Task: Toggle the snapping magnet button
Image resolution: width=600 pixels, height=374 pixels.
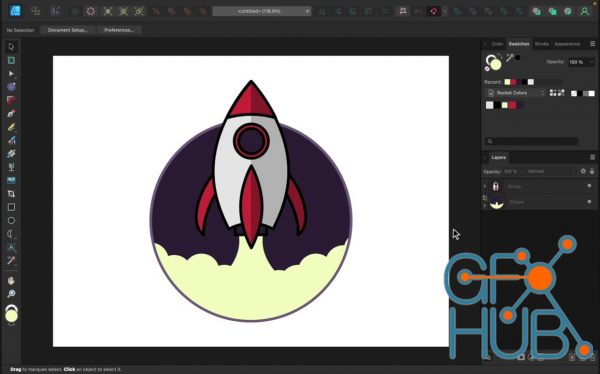Action: coord(434,11)
